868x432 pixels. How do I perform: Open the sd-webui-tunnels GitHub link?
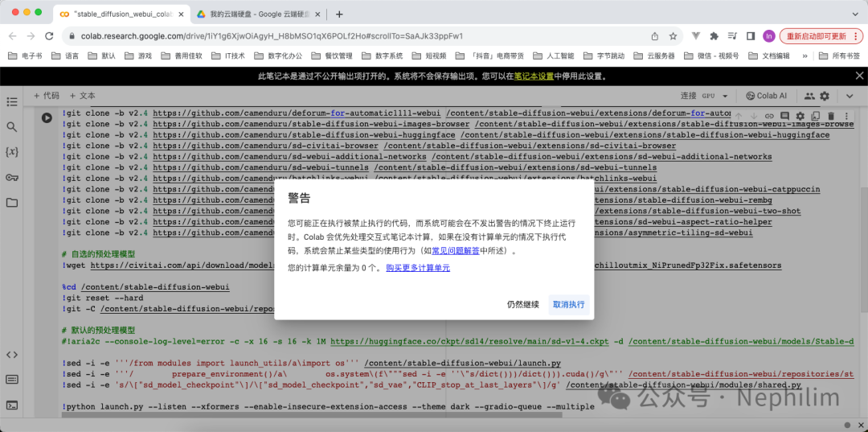coord(260,167)
